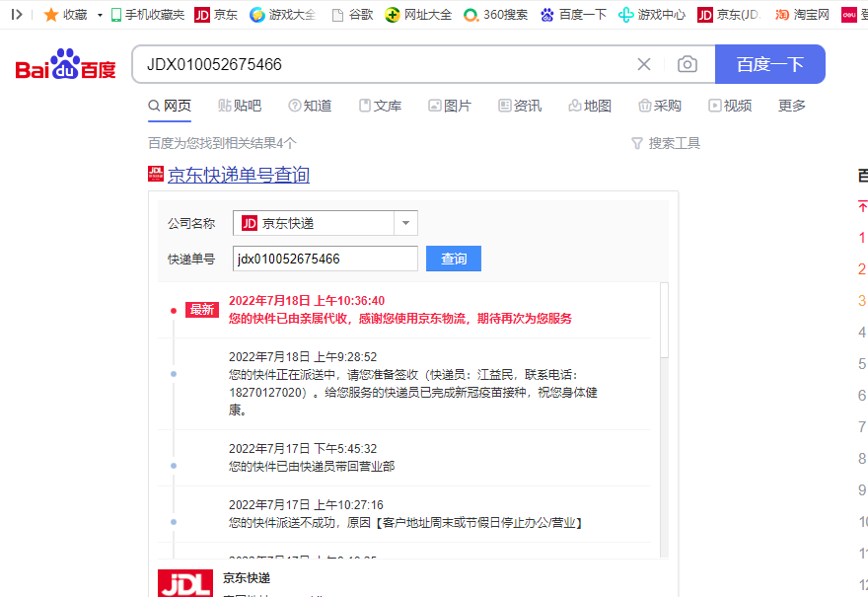Image resolution: width=868 pixels, height=597 pixels.
Task: Switch to the 视频 tab
Action: 730,106
